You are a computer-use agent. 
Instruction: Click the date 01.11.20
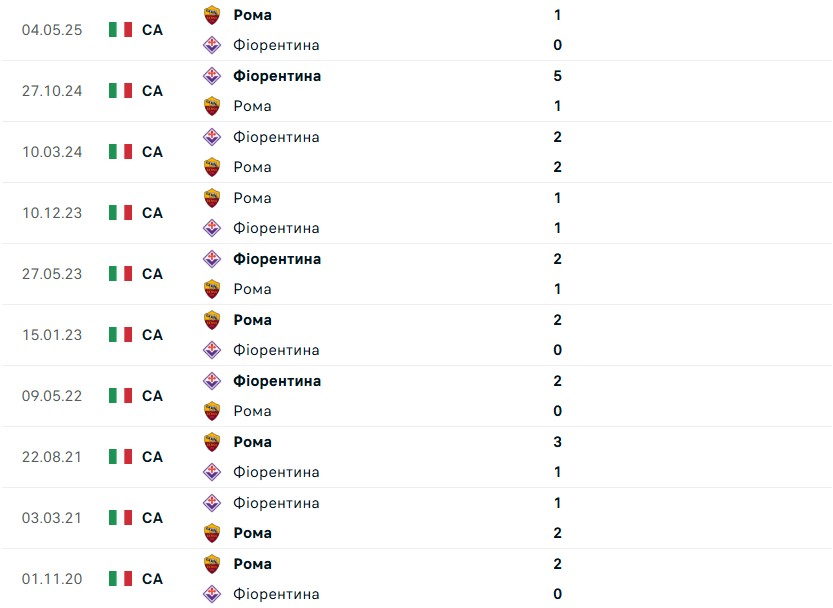pos(52,579)
